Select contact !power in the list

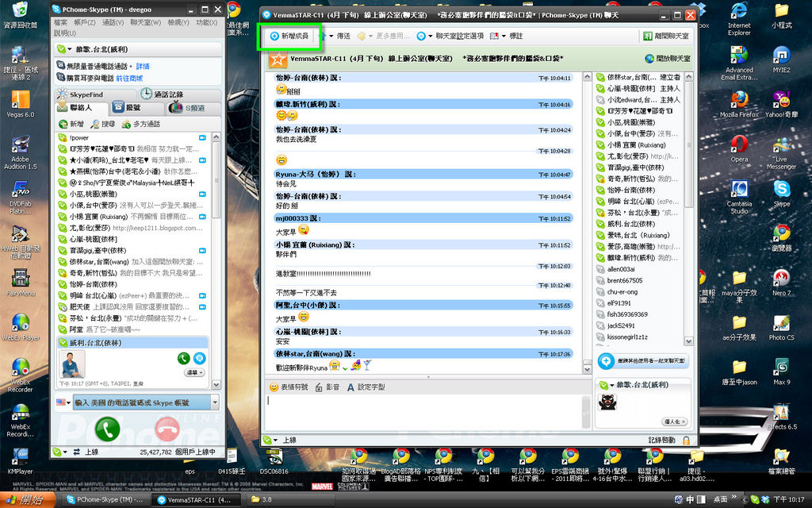tap(132, 138)
